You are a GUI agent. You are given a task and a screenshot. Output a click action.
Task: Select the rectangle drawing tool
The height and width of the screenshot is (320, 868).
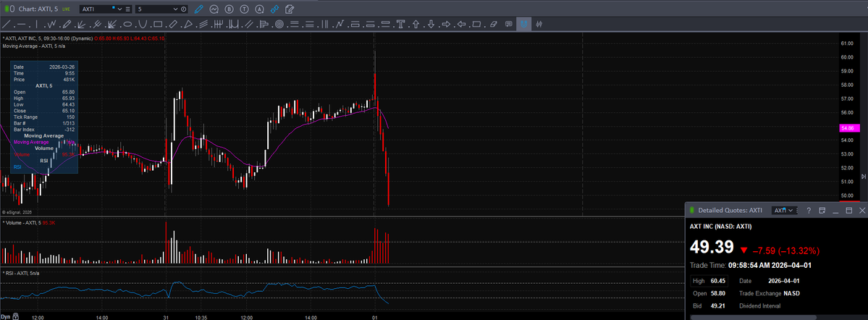(158, 25)
